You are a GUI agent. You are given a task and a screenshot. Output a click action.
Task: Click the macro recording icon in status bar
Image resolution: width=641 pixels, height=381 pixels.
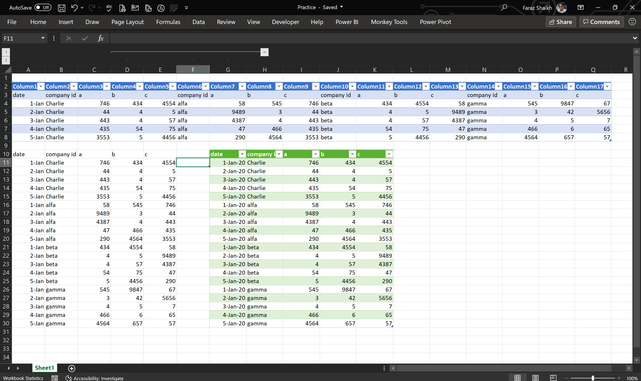click(x=54, y=378)
